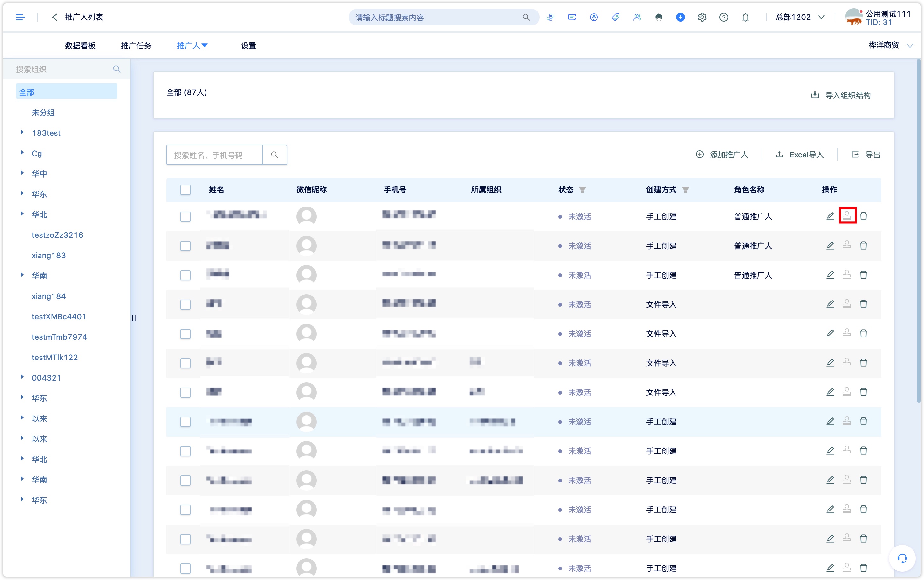924x580 pixels.
Task: Click the page vertical scrollbar
Action: click(x=919, y=230)
